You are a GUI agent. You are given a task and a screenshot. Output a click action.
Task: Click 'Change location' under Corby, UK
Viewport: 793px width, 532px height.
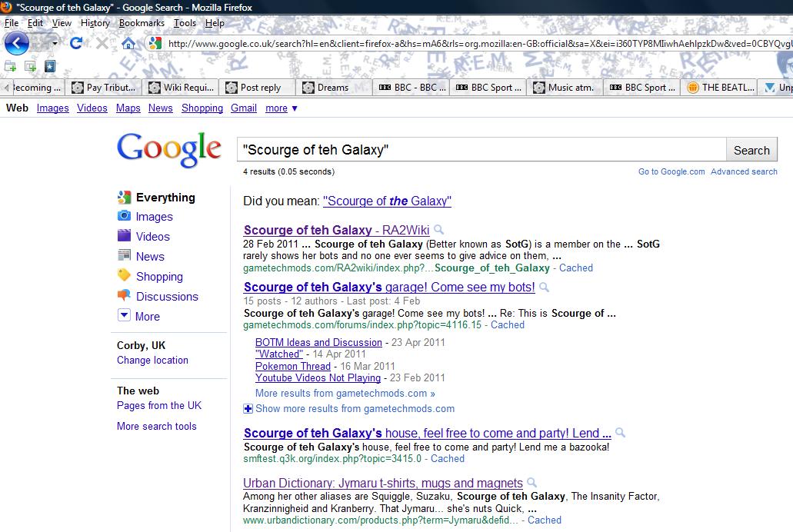152,360
